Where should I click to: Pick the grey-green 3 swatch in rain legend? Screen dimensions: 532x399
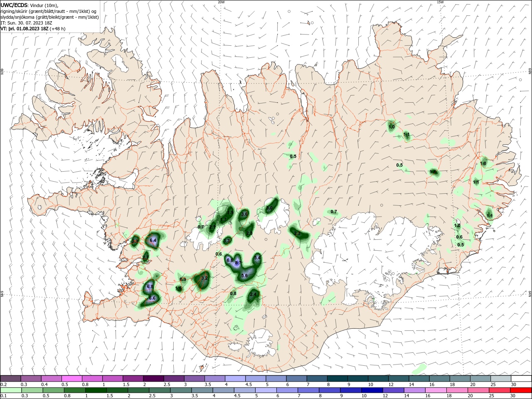[181, 390]
